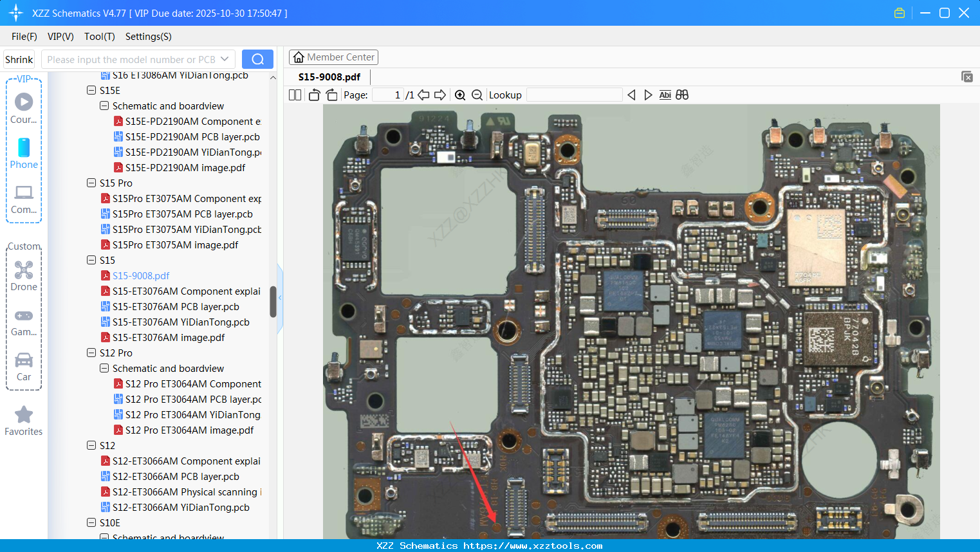The width and height of the screenshot is (980, 552).
Task: Collapse the S15 tree node
Action: pos(91,261)
